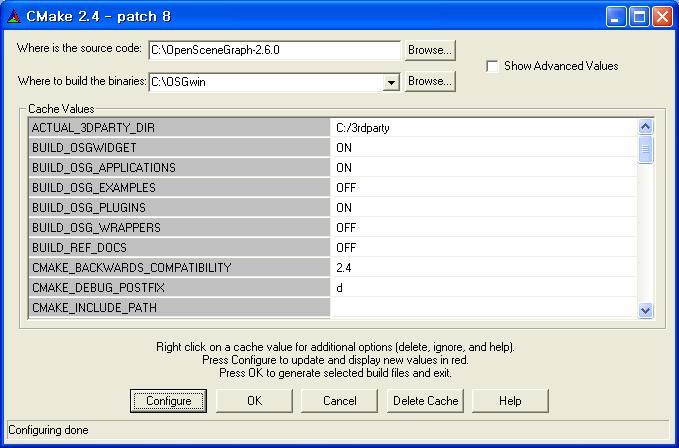Focus the source code path field
Image resolution: width=679 pixels, height=448 pixels.
tap(275, 50)
